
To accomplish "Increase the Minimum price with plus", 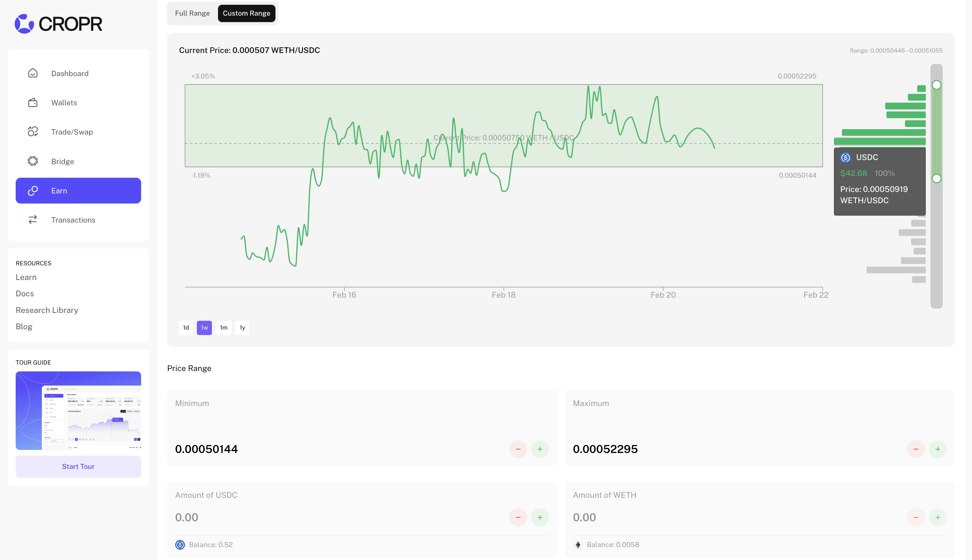I will pyautogui.click(x=540, y=449).
